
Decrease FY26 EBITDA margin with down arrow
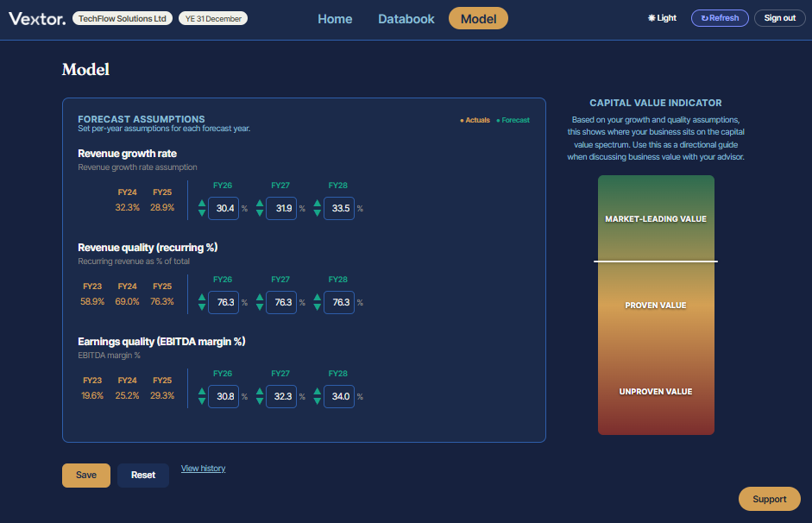click(202, 401)
